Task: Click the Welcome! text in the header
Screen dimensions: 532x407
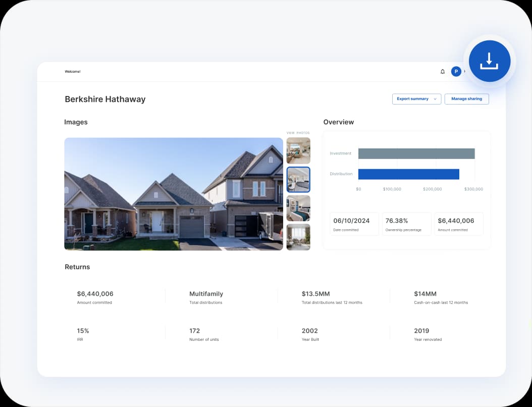Action: pyautogui.click(x=72, y=72)
